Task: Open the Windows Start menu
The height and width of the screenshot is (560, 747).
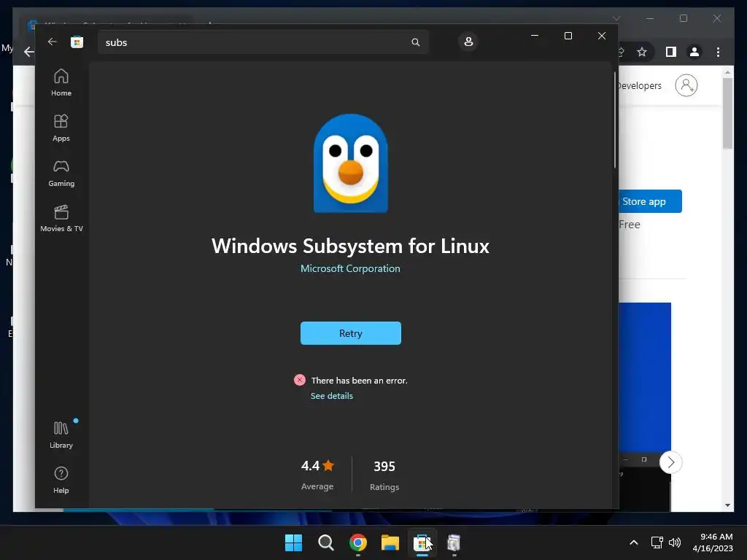Action: click(x=293, y=542)
